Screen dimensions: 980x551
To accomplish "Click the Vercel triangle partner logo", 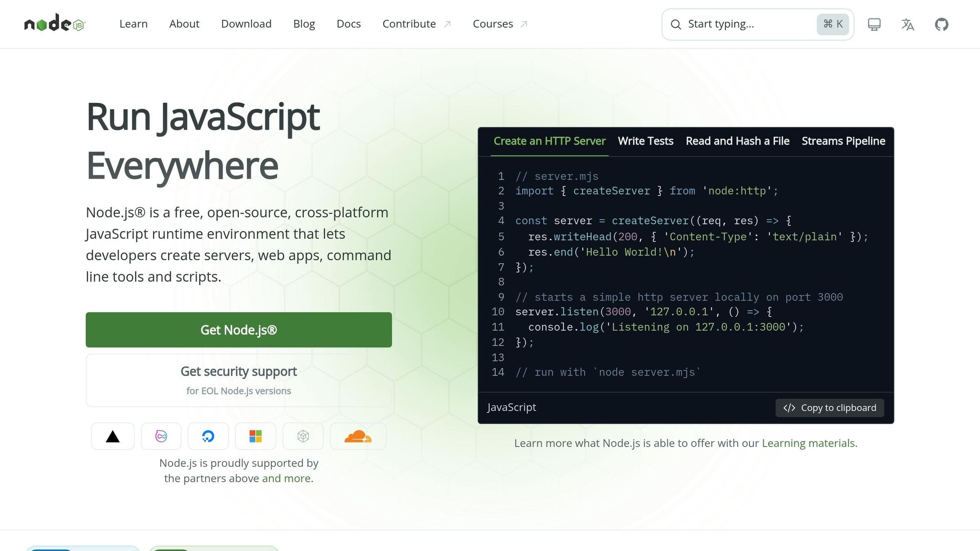I will pyautogui.click(x=112, y=436).
